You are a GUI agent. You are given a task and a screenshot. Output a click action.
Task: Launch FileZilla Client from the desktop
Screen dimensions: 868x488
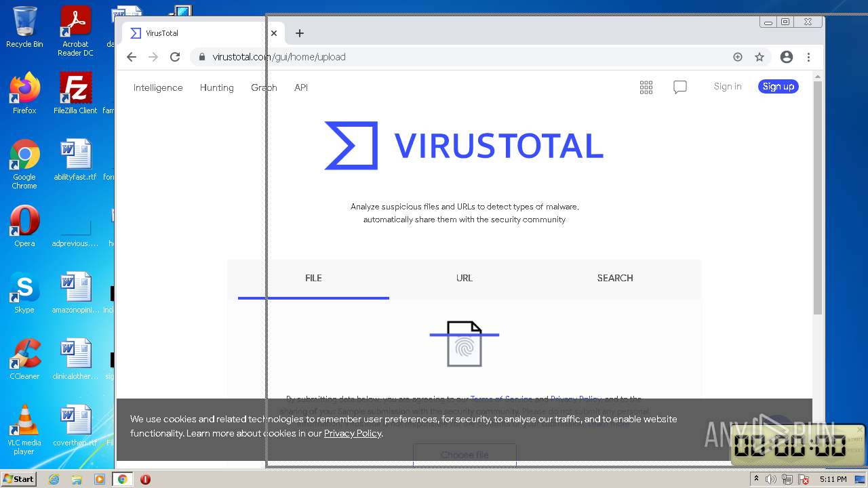75,94
